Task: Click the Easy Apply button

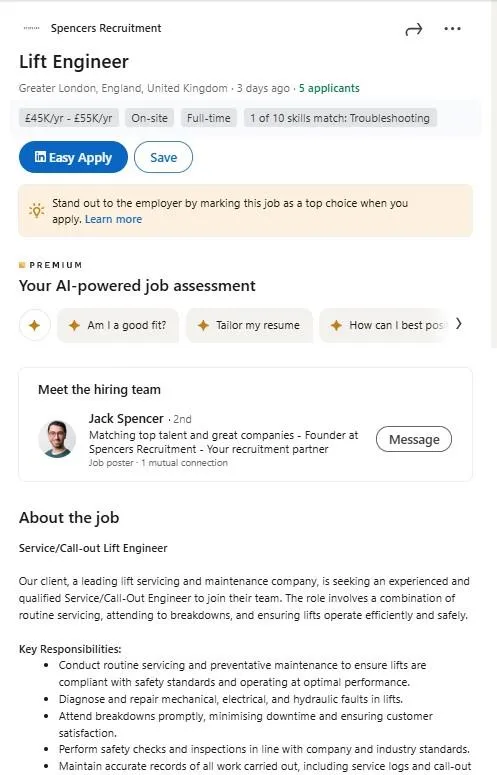Action: click(73, 157)
